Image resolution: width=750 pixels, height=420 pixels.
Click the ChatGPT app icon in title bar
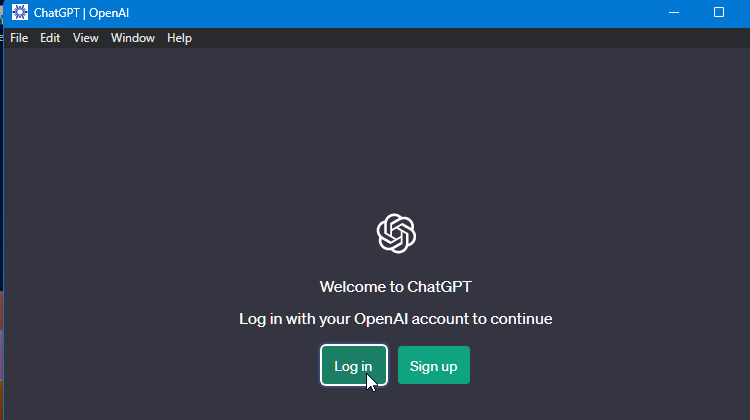coord(20,12)
